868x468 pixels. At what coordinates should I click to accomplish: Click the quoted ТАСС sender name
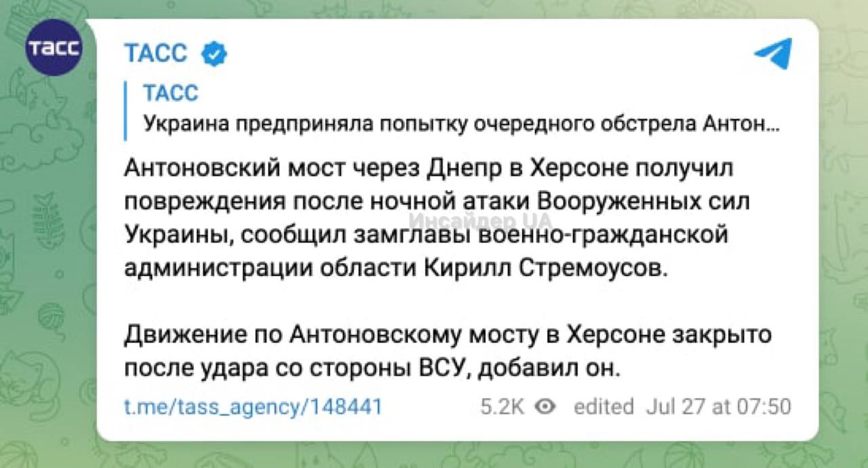[x=171, y=93]
